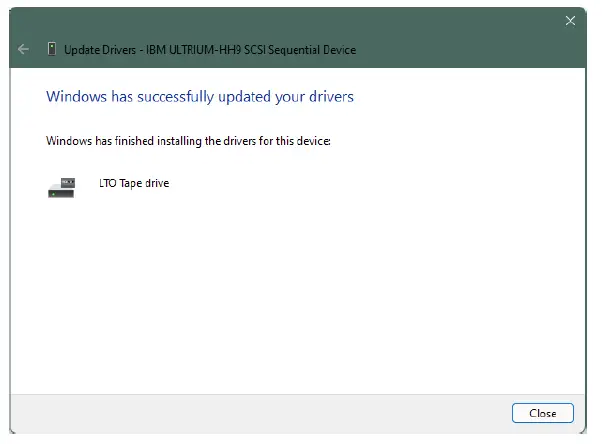This screenshot has width=602, height=444.
Task: Click the device icon beside Update Drivers title
Action: (52, 49)
